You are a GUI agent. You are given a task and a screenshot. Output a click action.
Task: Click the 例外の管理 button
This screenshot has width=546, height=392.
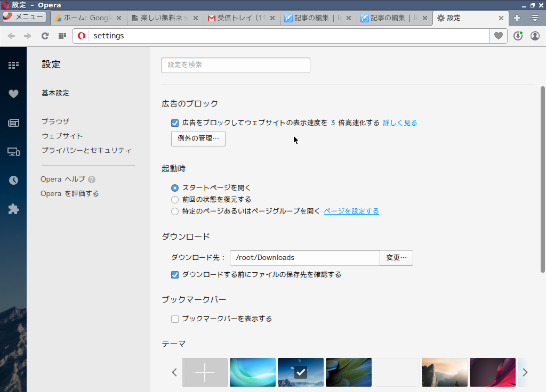pyautogui.click(x=198, y=138)
